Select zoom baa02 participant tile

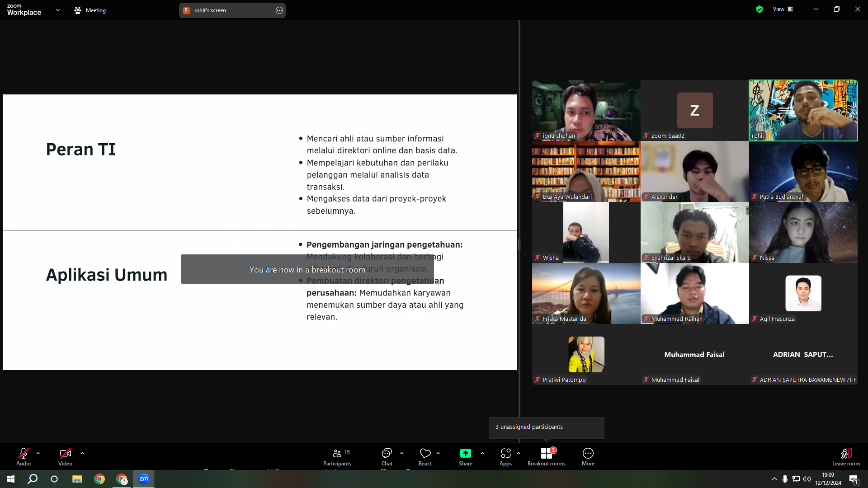coord(695,111)
